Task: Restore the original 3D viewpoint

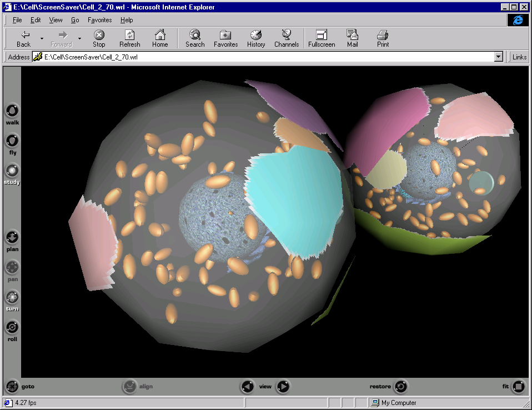Action: click(401, 386)
